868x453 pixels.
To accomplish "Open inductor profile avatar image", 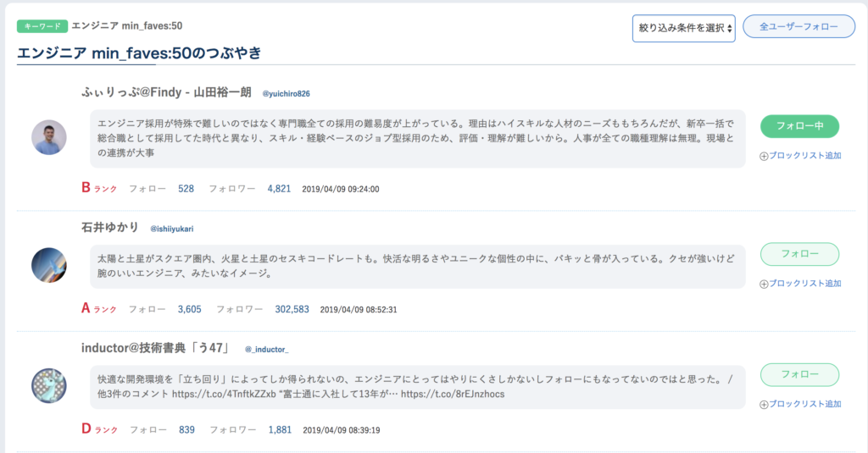I will [x=49, y=385].
